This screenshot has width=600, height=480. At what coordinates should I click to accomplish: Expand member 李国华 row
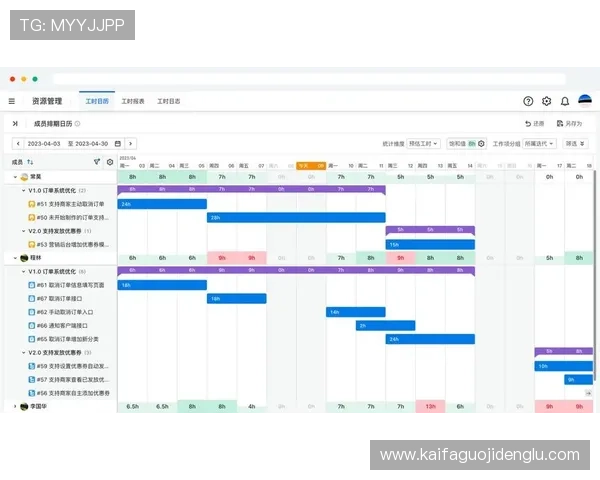click(x=15, y=406)
